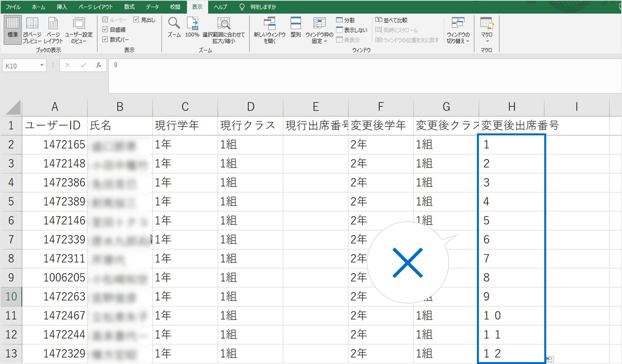Click the 100% zoom icon

[x=192, y=24]
